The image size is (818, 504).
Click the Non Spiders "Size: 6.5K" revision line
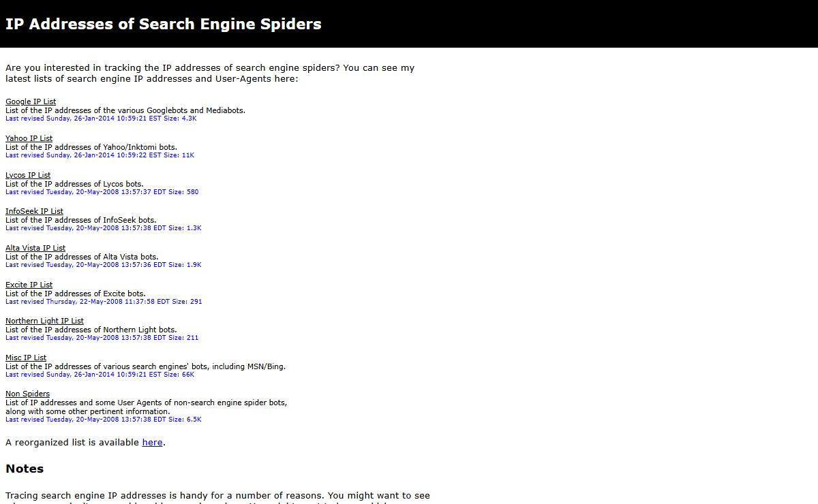104,420
